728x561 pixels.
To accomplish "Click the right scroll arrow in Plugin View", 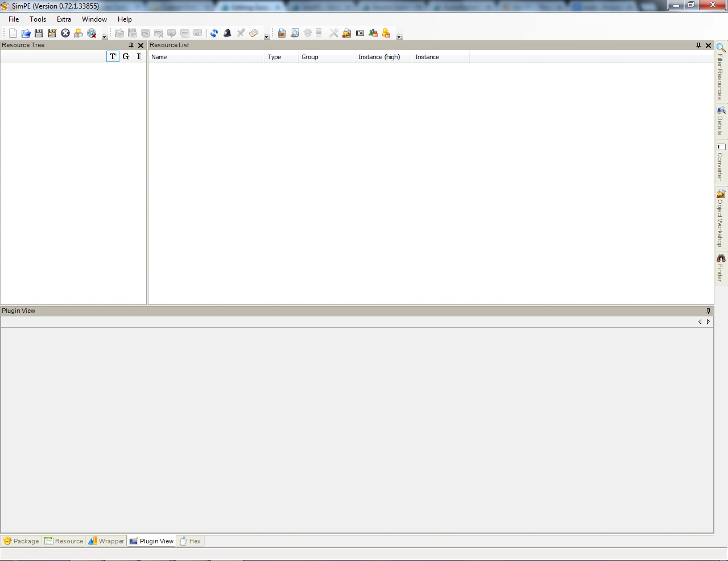I will coord(708,322).
